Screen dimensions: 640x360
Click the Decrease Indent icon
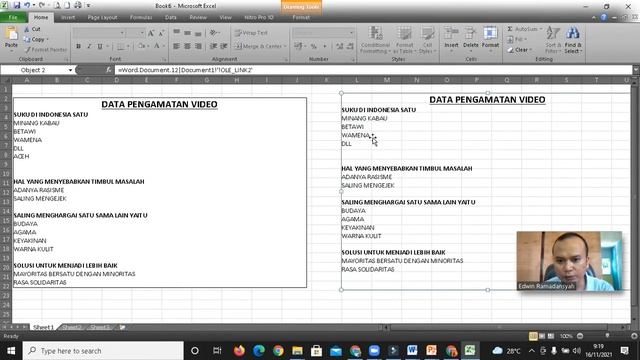click(213, 46)
